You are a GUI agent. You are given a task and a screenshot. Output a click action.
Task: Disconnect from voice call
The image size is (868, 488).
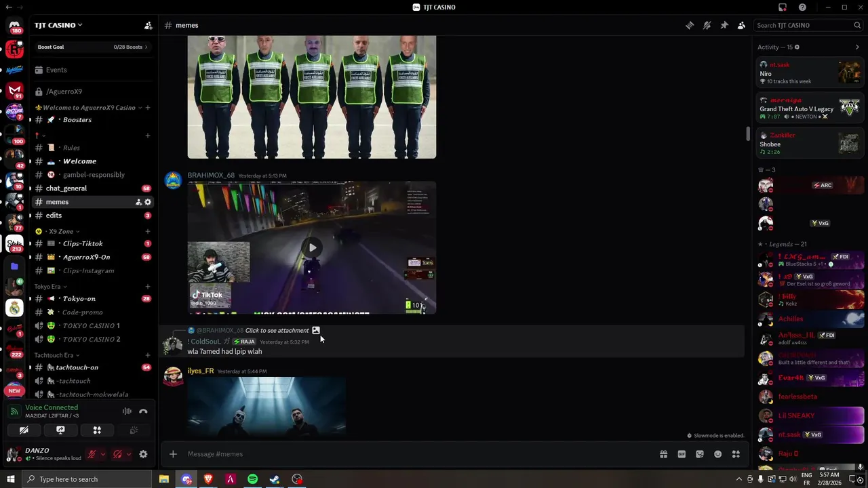tap(143, 411)
